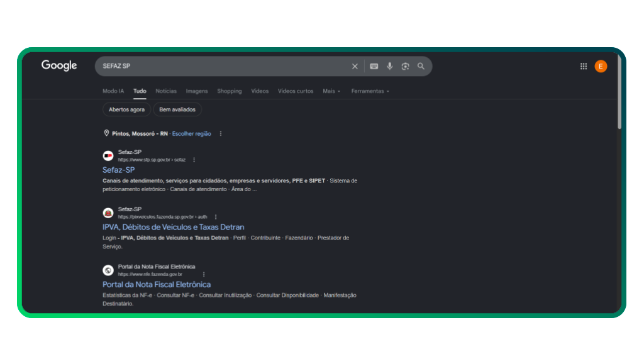644x337 pixels.
Task: Click the snippet starting 'Estatísticas da NF-e'
Action: coord(229,299)
